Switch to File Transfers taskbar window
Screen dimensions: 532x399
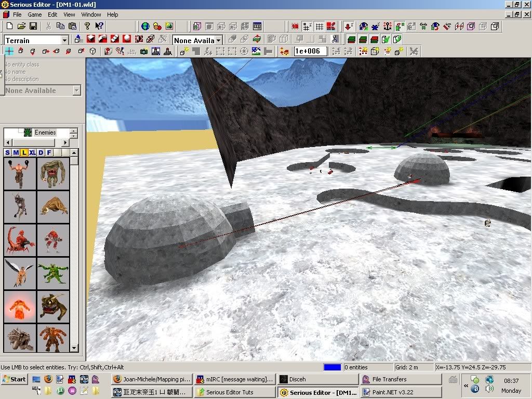[x=401, y=379]
